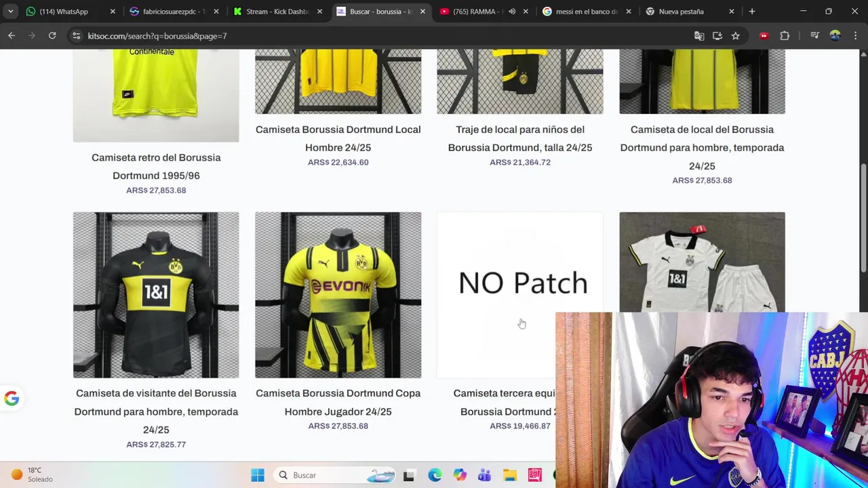Open the weather widget showing 18°C Soleado
Image resolution: width=868 pixels, height=488 pixels.
(31, 474)
